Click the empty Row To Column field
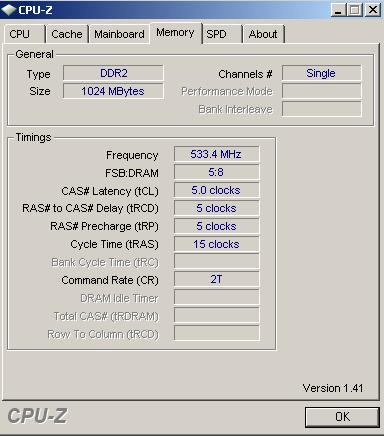 pos(216,333)
